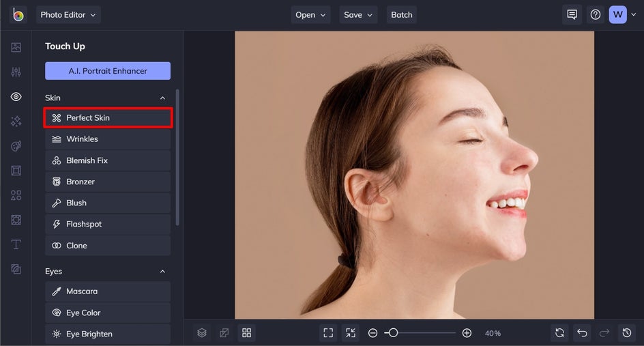Click the Batch button
The height and width of the screenshot is (346, 644).
402,15
